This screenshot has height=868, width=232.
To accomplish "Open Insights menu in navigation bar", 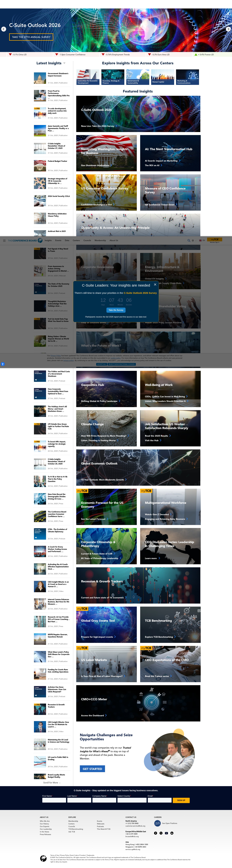I will point(48,241).
